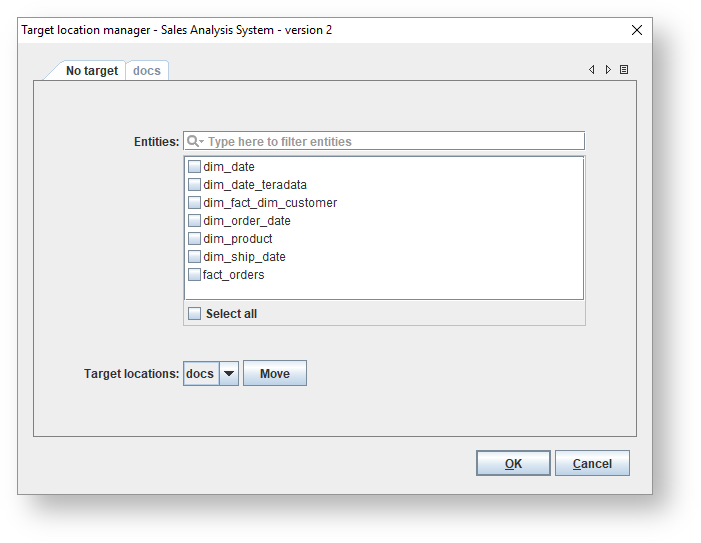
Task: Mark the fact_orders checkbox
Action: pyautogui.click(x=195, y=275)
